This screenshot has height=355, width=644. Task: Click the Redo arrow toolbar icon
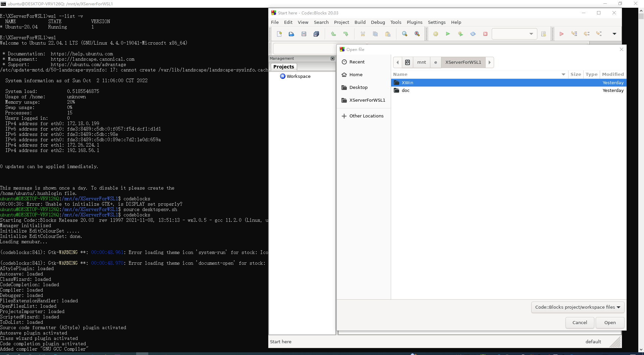click(346, 34)
